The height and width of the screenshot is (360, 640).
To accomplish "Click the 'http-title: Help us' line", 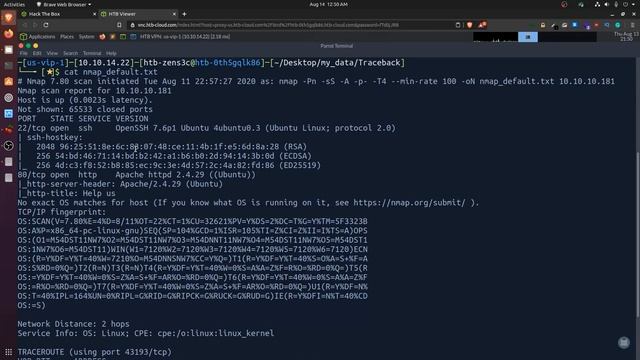I will point(67,193).
